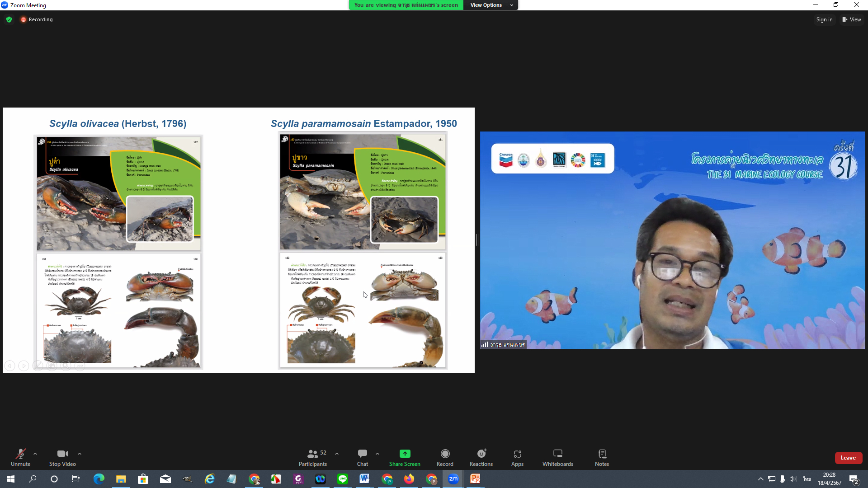This screenshot has height=488, width=868.
Task: Open Whiteboards
Action: pyautogui.click(x=557, y=457)
